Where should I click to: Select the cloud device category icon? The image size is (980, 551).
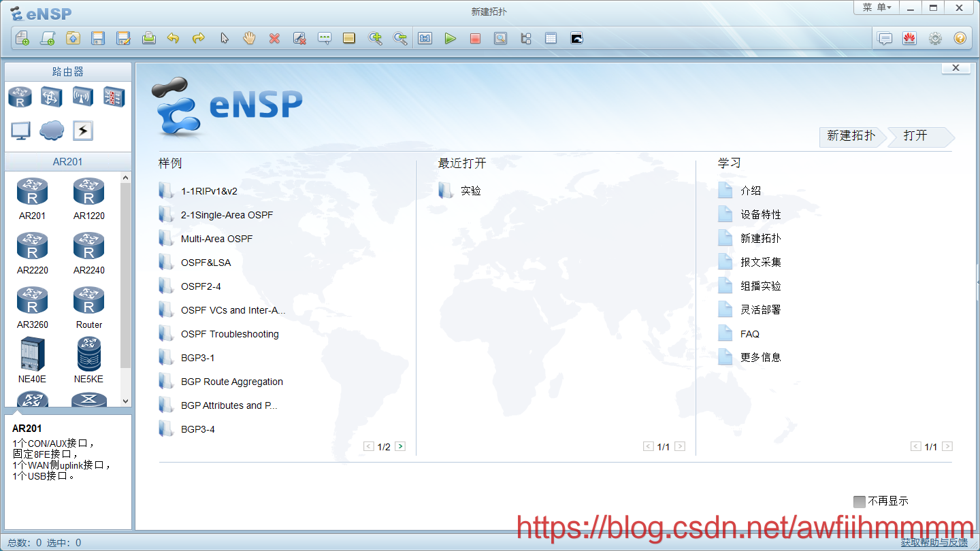[52, 130]
